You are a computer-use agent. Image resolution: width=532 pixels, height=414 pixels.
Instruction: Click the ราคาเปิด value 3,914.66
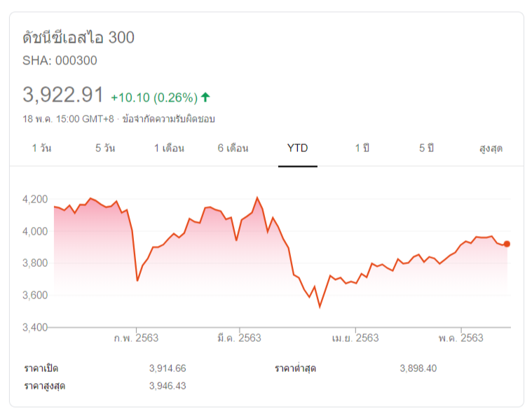168,368
